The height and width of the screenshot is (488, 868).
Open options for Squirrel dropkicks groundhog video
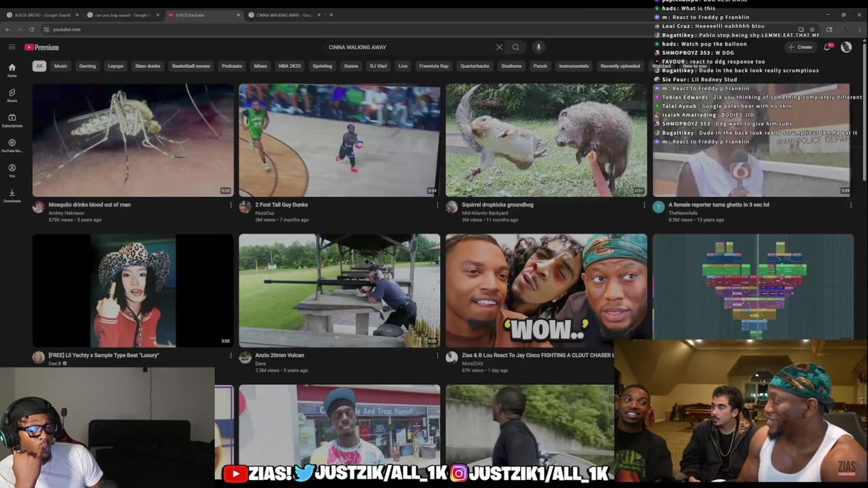point(644,205)
